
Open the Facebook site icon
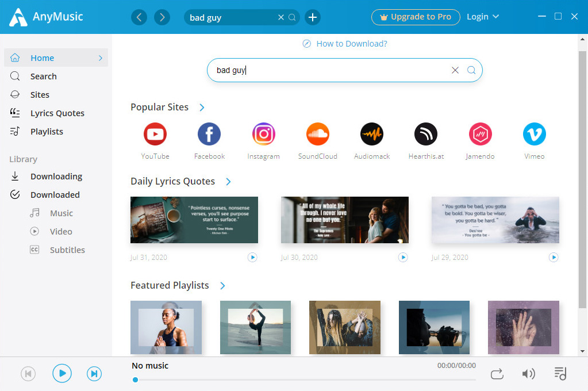209,134
